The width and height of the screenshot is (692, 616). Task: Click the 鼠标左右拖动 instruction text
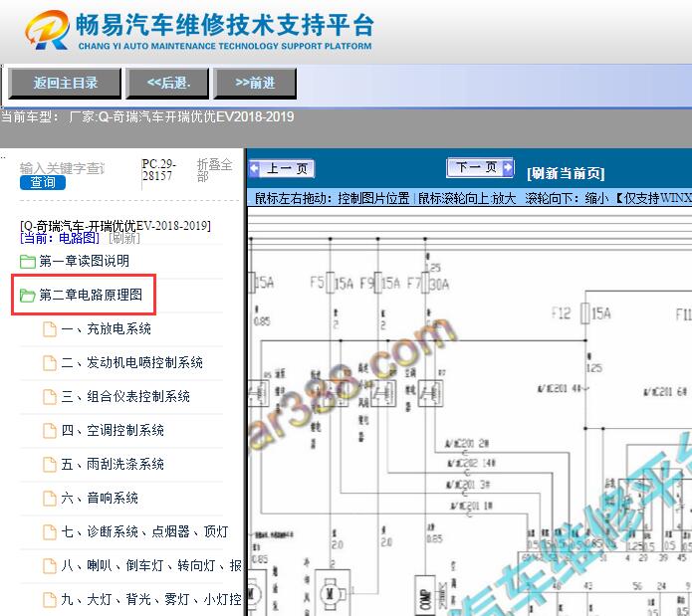[332, 198]
